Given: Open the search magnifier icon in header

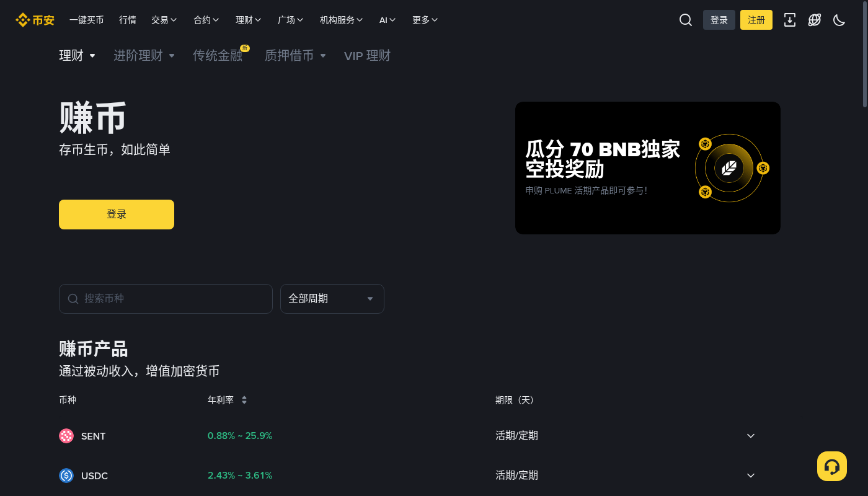Looking at the screenshot, I should pyautogui.click(x=686, y=20).
